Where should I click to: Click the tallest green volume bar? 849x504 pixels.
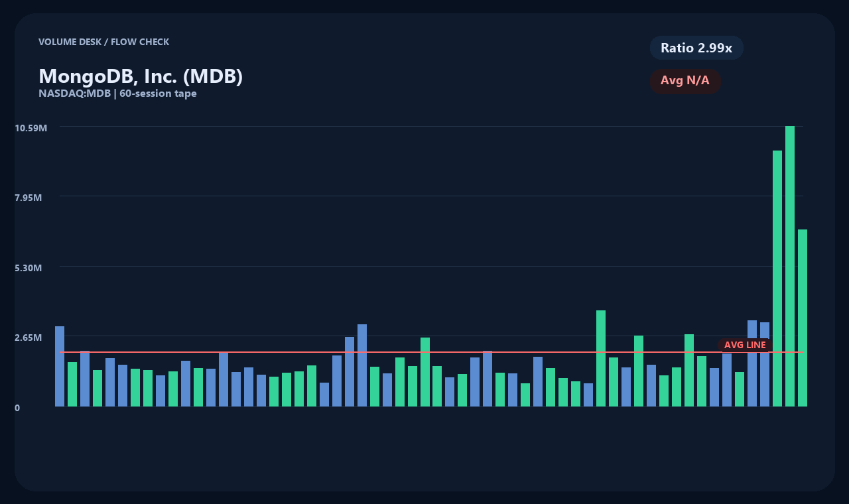click(x=790, y=266)
